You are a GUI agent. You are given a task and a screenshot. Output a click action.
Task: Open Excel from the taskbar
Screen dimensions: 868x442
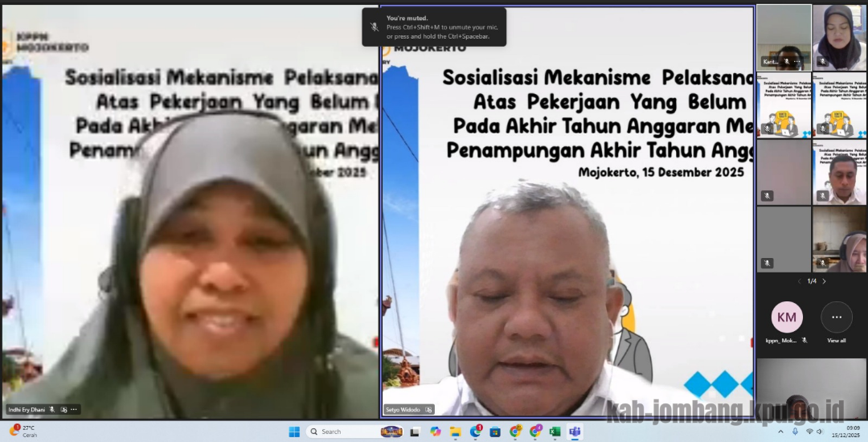[555, 432]
